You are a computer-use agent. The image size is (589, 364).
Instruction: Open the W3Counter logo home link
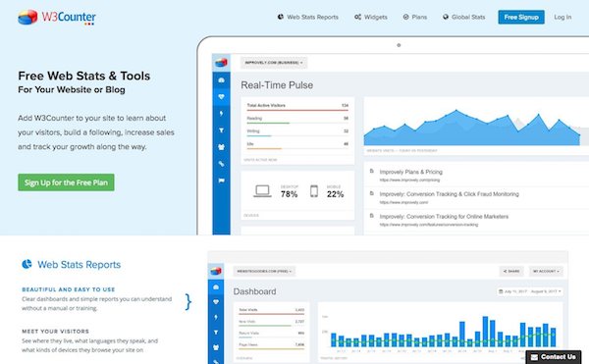(x=57, y=18)
